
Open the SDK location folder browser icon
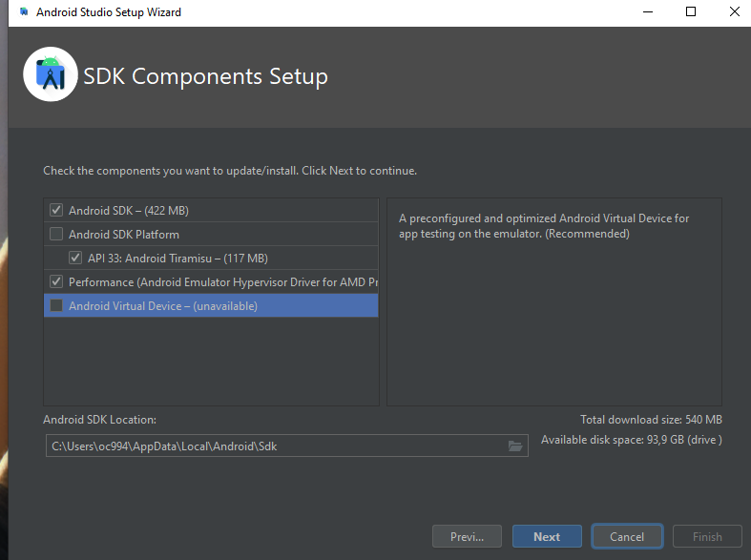point(515,446)
